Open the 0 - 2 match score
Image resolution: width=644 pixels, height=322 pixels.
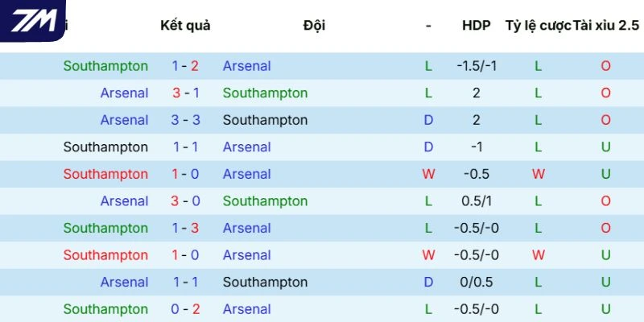click(185, 309)
